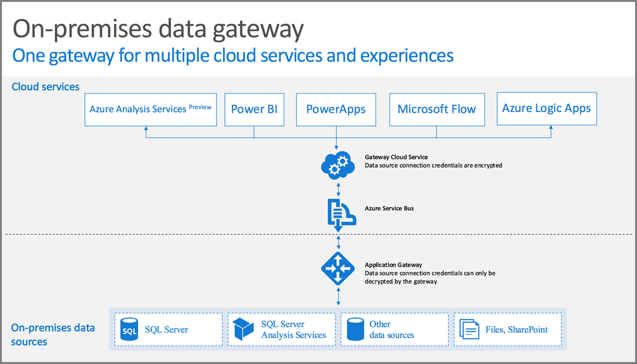Select the Azure Service Bus label text
Image resolution: width=637 pixels, height=364 pixels.
(x=389, y=208)
